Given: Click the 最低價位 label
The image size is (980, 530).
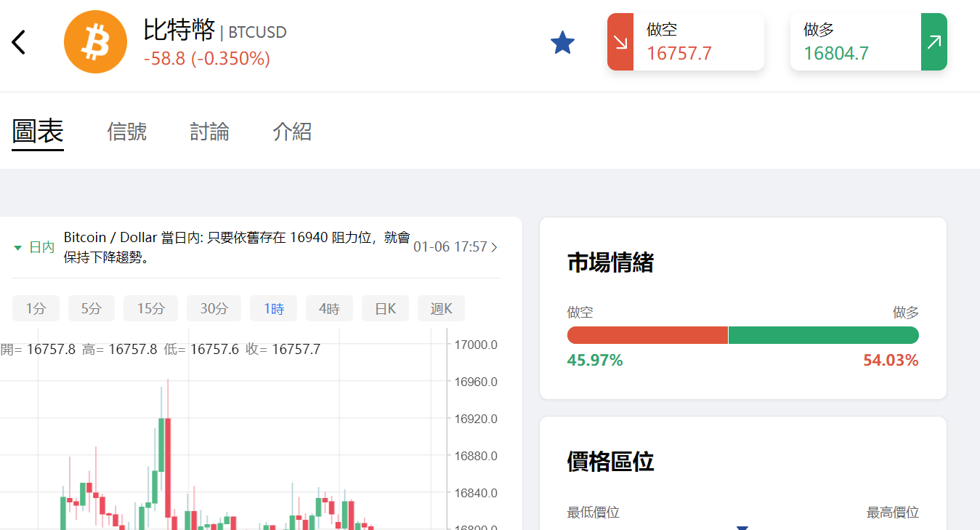Looking at the screenshot, I should (594, 513).
